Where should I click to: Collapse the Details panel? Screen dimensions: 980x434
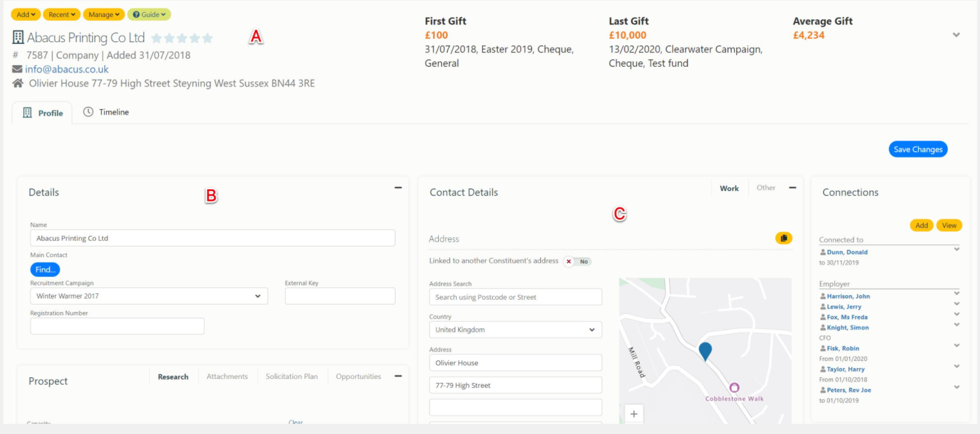(398, 188)
